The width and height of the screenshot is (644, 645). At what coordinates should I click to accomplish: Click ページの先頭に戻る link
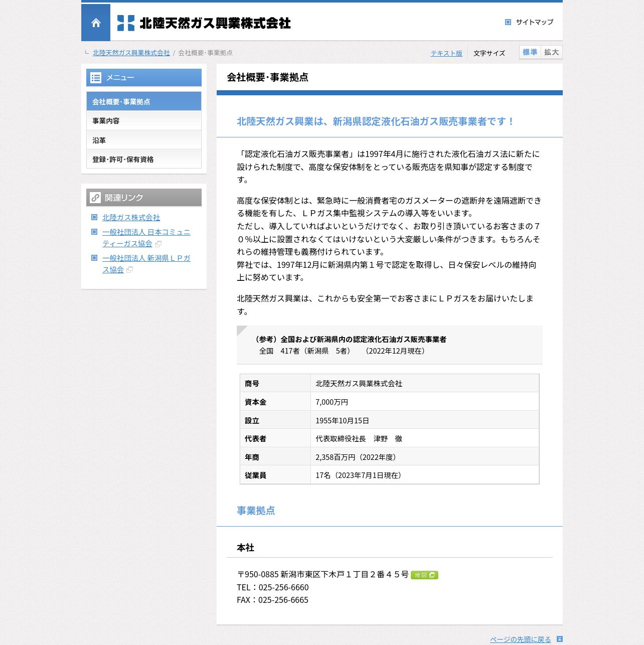coord(520,639)
